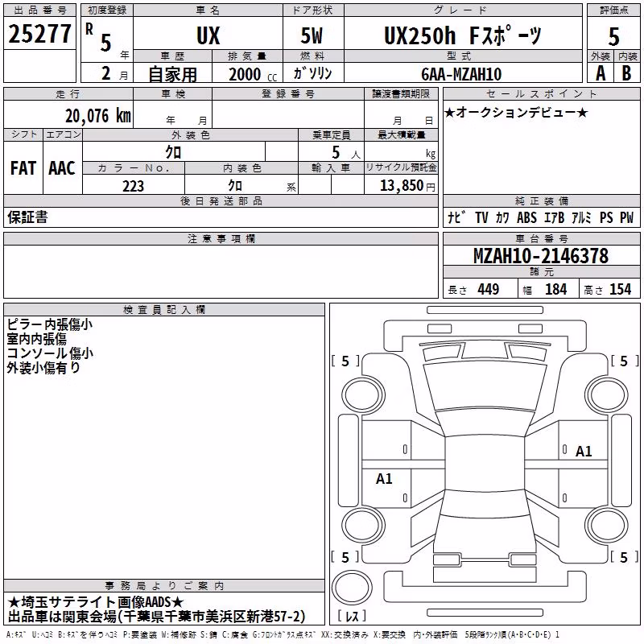The width and height of the screenshot is (644, 644).
Task: Select the air conditioner AAC value
Action: (62, 168)
